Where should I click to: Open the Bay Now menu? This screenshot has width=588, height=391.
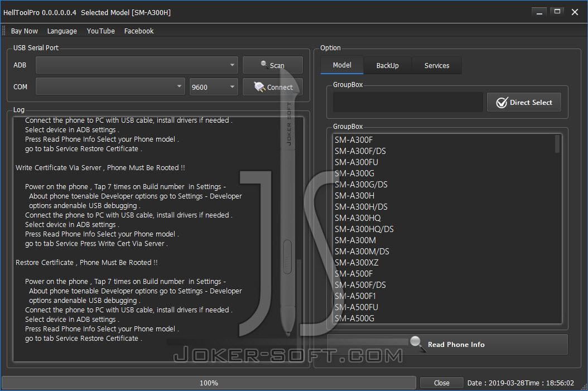[x=25, y=31]
